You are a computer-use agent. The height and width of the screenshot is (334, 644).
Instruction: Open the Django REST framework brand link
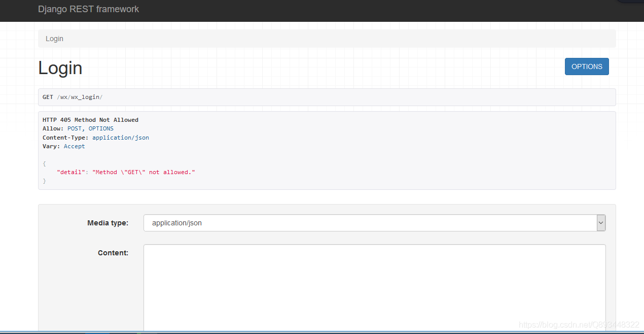pos(88,9)
